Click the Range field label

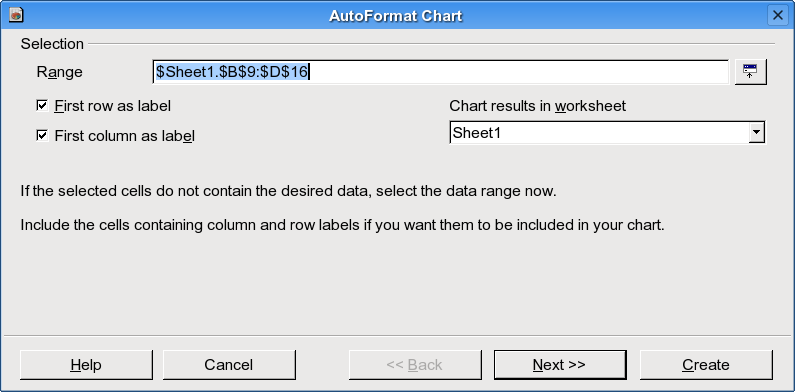(59, 72)
